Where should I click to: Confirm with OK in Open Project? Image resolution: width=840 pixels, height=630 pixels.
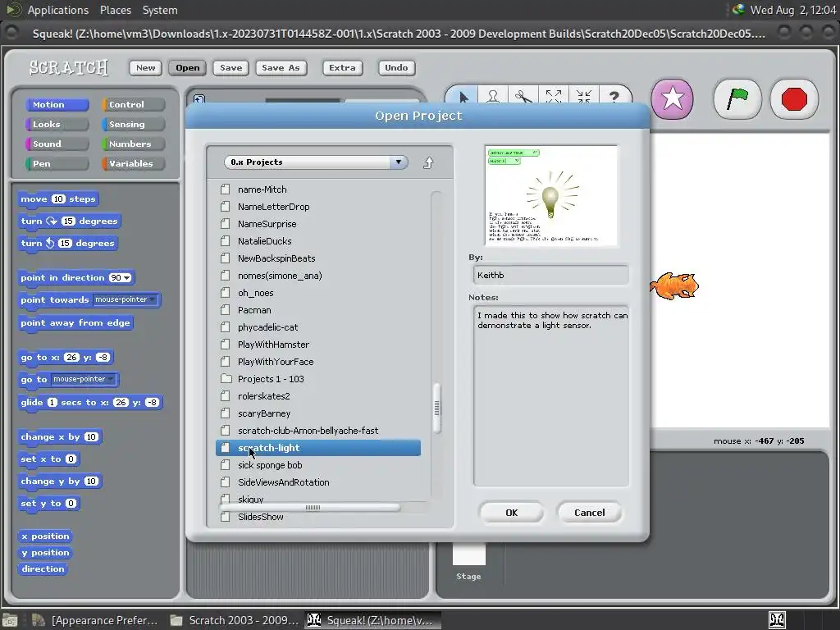click(512, 513)
